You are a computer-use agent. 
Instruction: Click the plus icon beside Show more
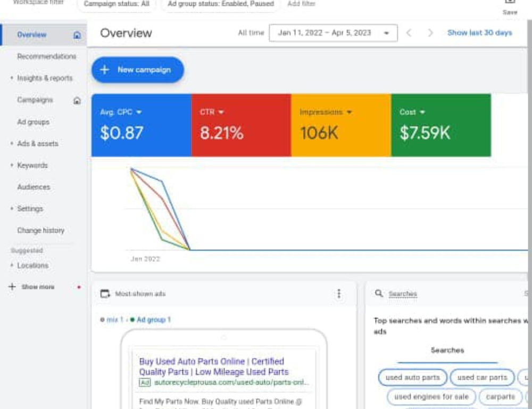[12, 287]
